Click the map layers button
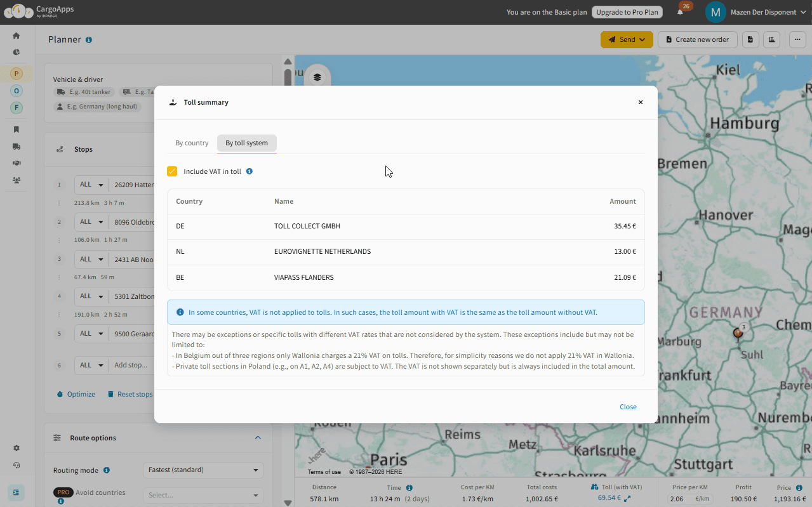 (317, 77)
